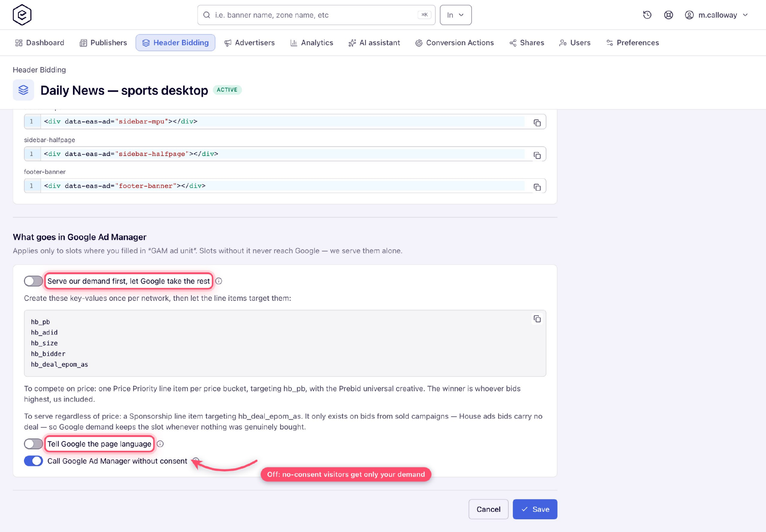Expand the m.calloway user menu

pos(716,15)
